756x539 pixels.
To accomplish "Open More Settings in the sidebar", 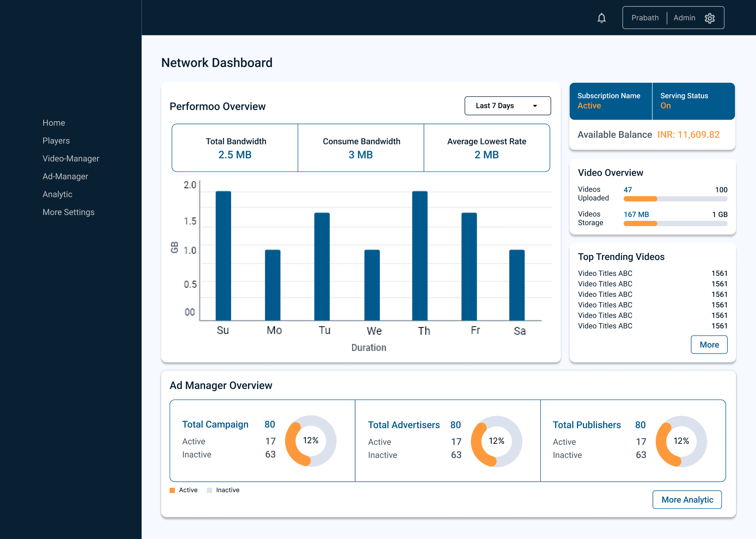I will click(x=68, y=212).
